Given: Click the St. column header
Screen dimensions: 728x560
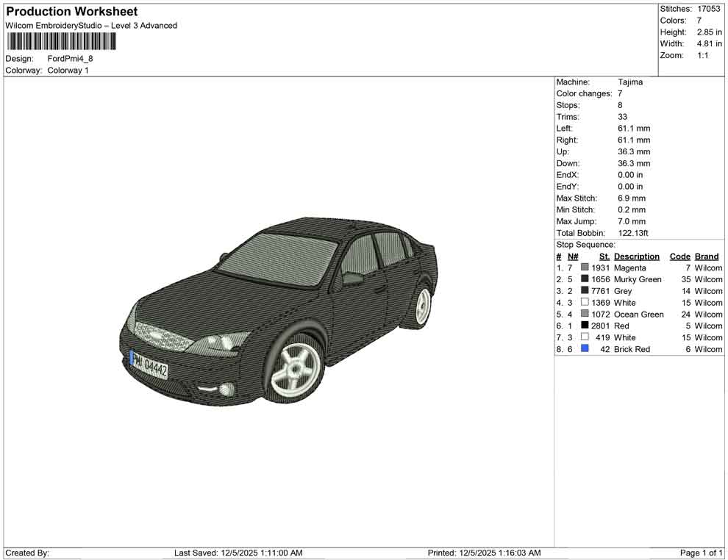Looking at the screenshot, I should [604, 256].
